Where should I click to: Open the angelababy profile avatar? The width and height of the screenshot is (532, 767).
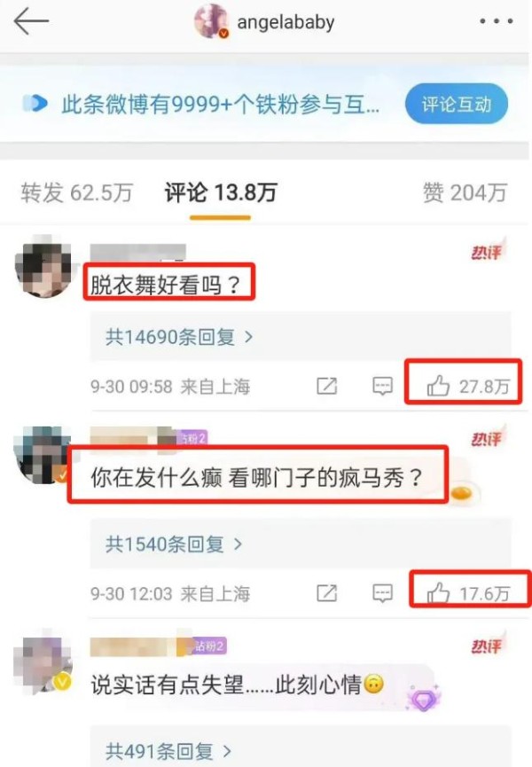pyautogui.click(x=211, y=21)
